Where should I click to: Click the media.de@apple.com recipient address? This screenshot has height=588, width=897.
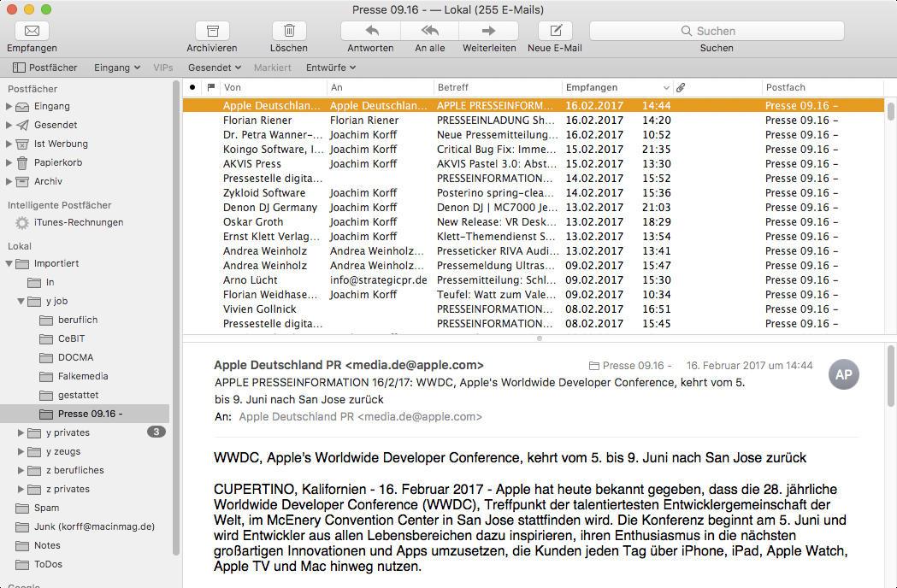pyautogui.click(x=360, y=417)
